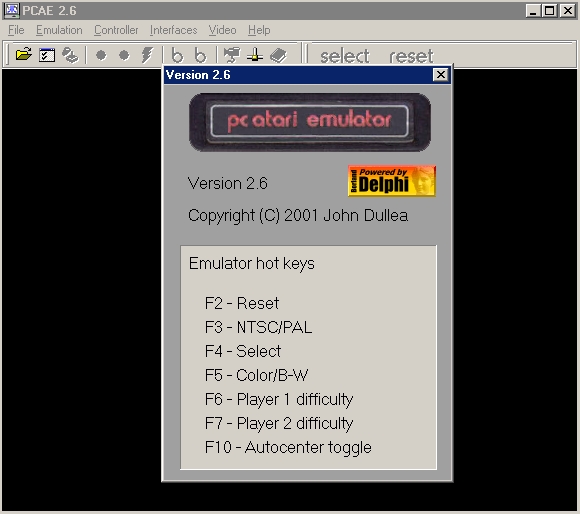Click the reset toolbar button
Screen dimensions: 580x514
coord(411,56)
